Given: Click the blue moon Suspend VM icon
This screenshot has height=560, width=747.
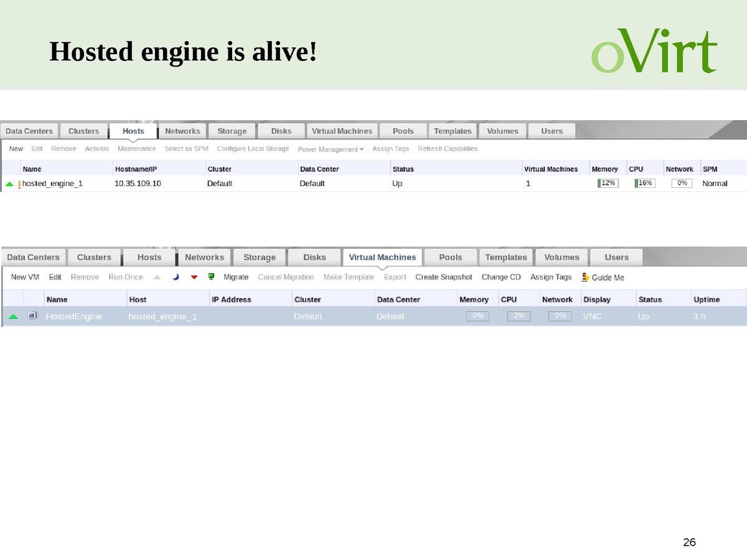Looking at the screenshot, I should (176, 277).
